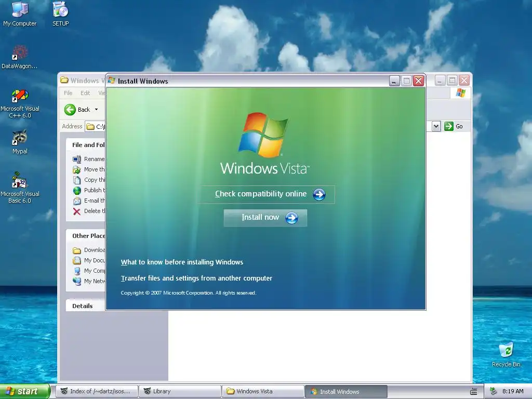The image size is (532, 399).
Task: Click the Start button
Action: [x=25, y=392]
